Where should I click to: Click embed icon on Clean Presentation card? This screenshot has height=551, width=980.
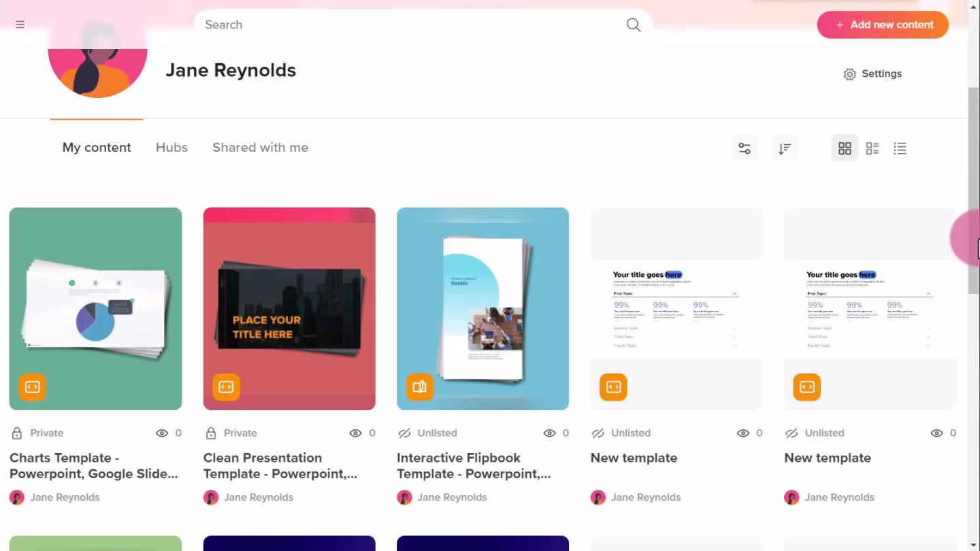[226, 387]
